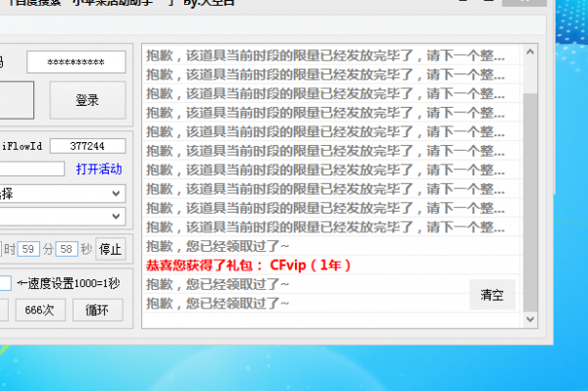Click the 登录 login button

(88, 100)
